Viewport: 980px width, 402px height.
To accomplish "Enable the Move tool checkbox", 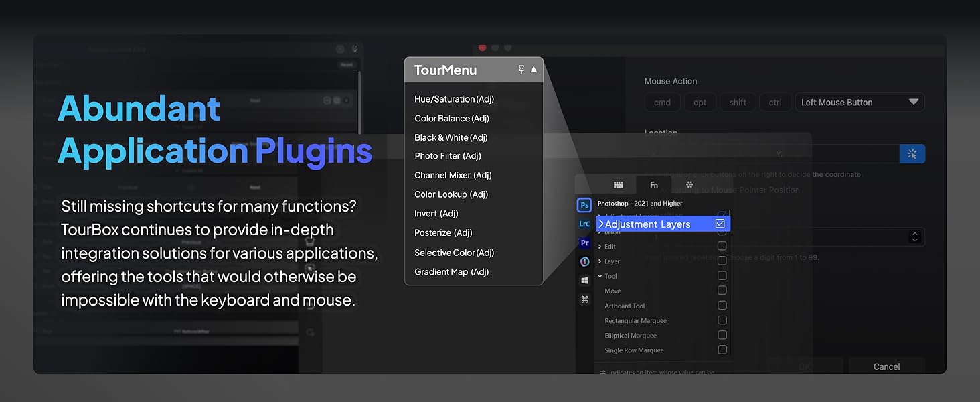I will click(722, 290).
